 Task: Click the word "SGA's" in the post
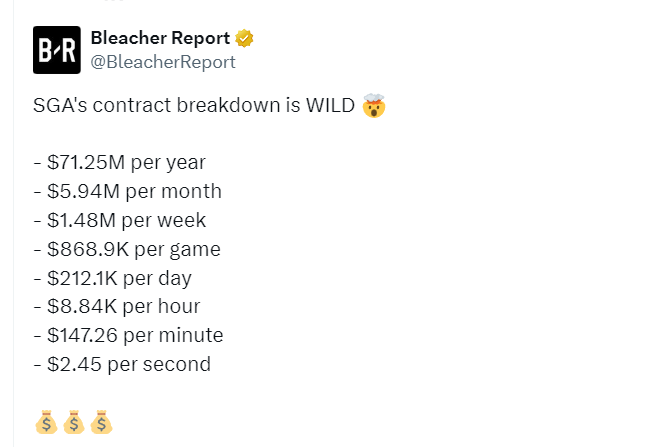click(60, 105)
